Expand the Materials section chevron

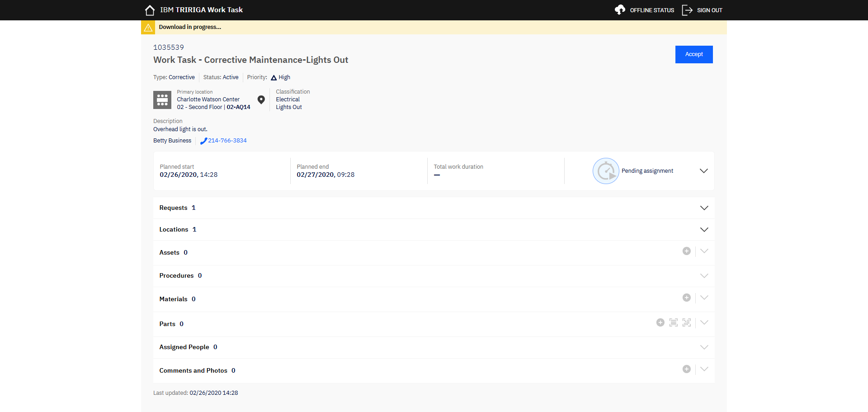(x=704, y=298)
